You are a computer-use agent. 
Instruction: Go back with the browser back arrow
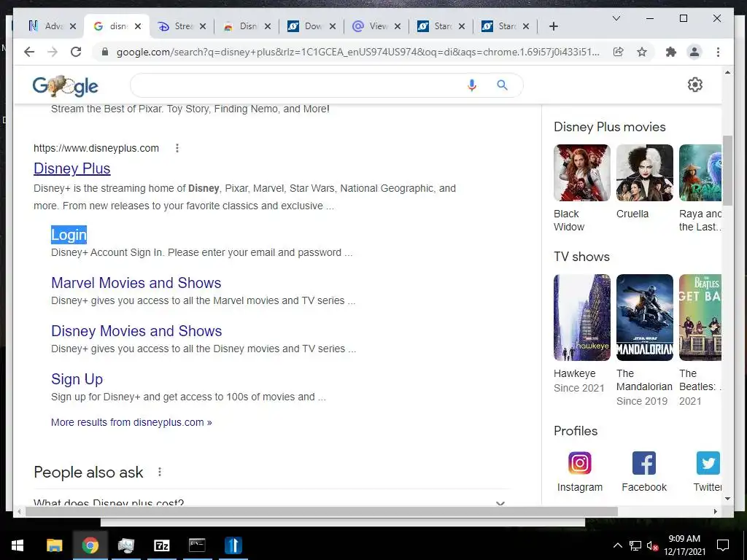(x=29, y=52)
